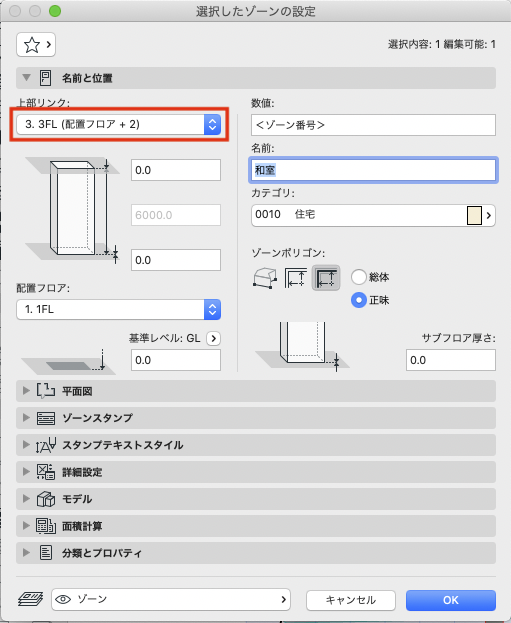Viewport: 511px width, 623px height.
Task: Click the 分類とプロパティ panel icon
Action: coord(46,553)
